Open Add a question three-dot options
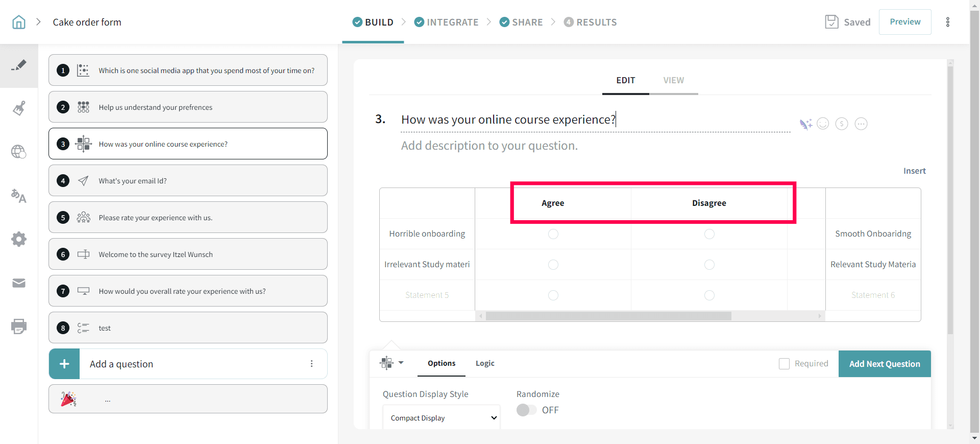The width and height of the screenshot is (980, 444). 311,364
